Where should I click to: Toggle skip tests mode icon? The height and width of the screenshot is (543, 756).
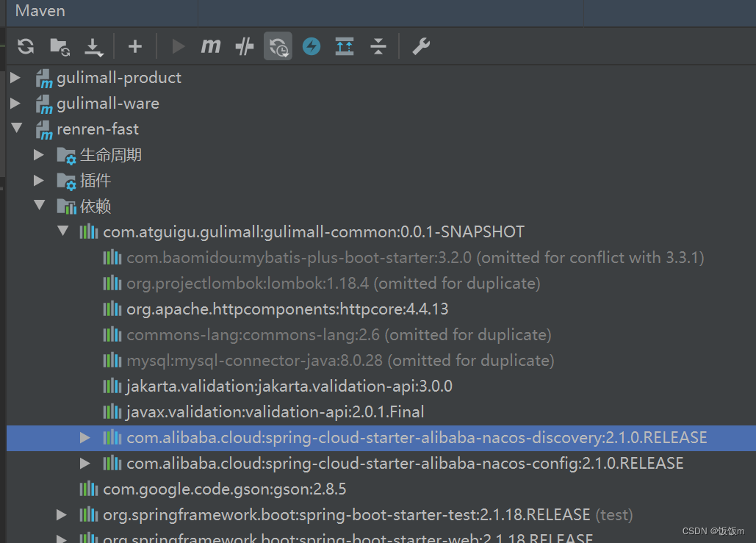point(278,46)
